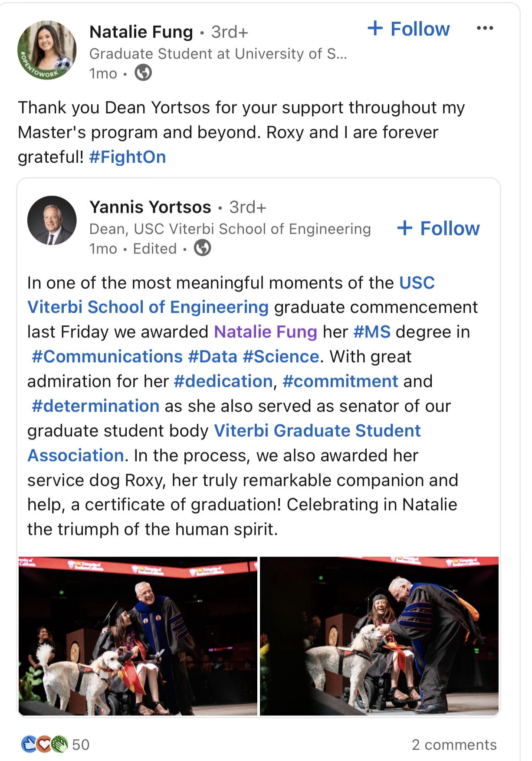Click the heart reaction icon
This screenshot has height=761, width=532.
click(x=44, y=745)
